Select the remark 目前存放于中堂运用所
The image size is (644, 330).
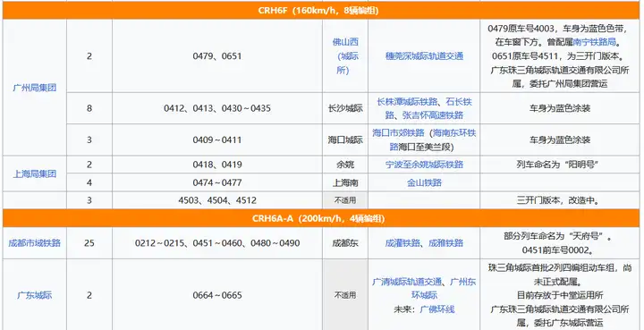(560, 295)
